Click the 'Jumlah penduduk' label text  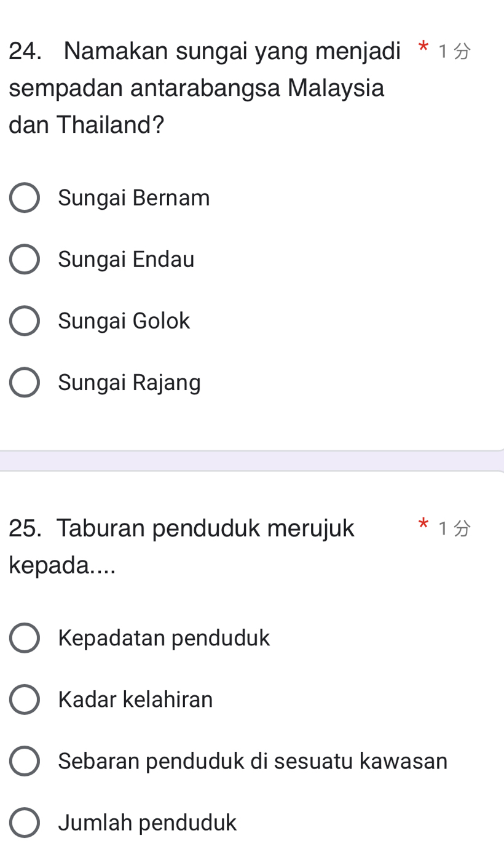coord(148,823)
